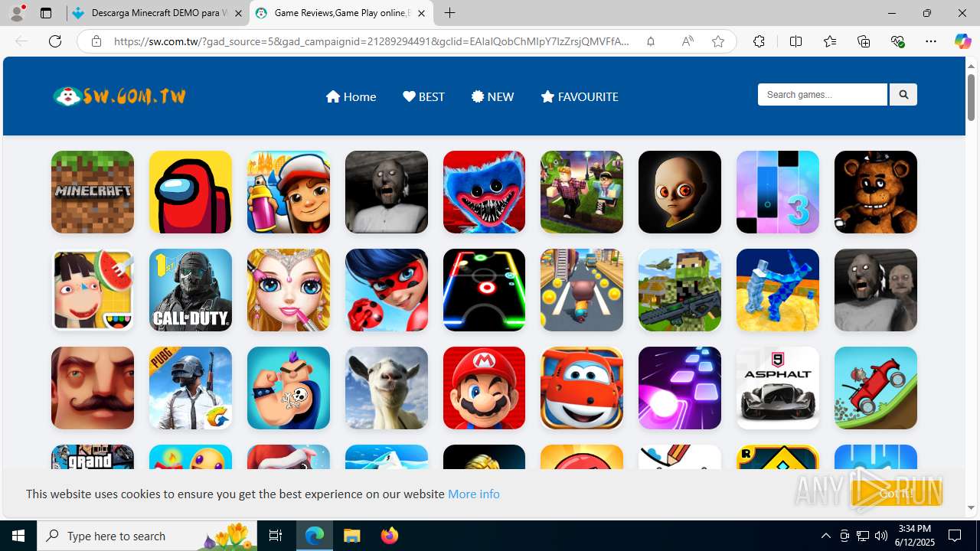The image size is (980, 551).
Task: Open the blue ragdoll fighters game icon
Action: point(778,290)
